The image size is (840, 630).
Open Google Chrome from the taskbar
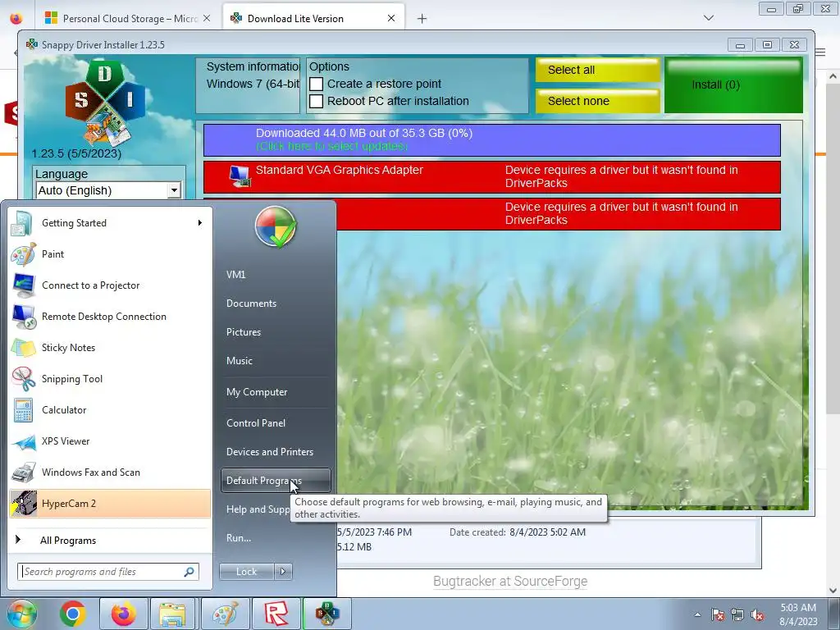tap(73, 614)
